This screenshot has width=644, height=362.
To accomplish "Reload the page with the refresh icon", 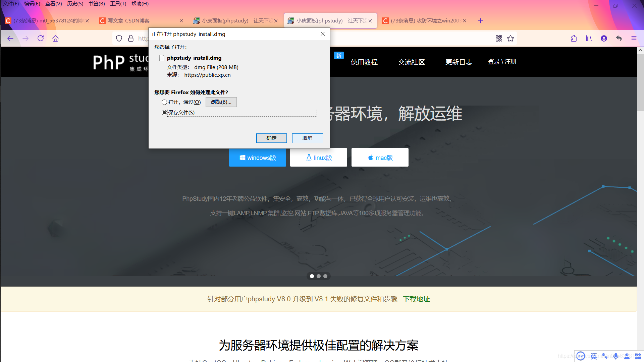I will (41, 39).
